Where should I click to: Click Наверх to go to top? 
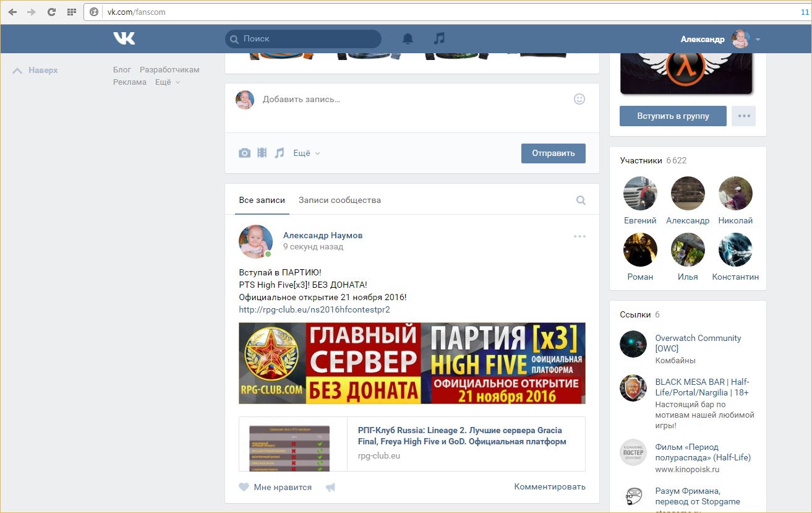43,71
